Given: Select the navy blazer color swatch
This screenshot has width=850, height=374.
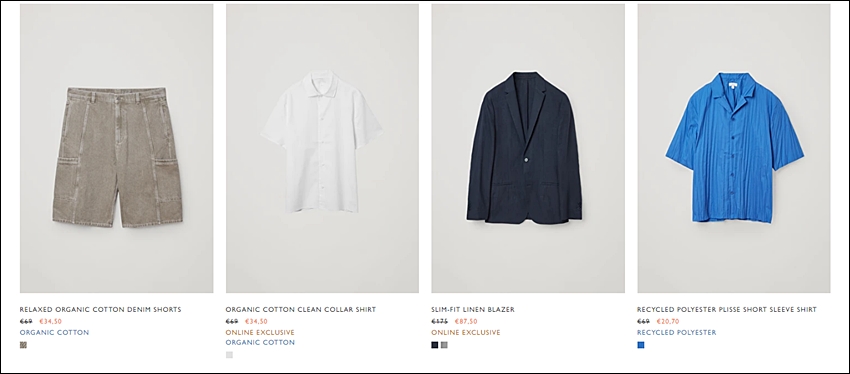Looking at the screenshot, I should click(x=435, y=345).
